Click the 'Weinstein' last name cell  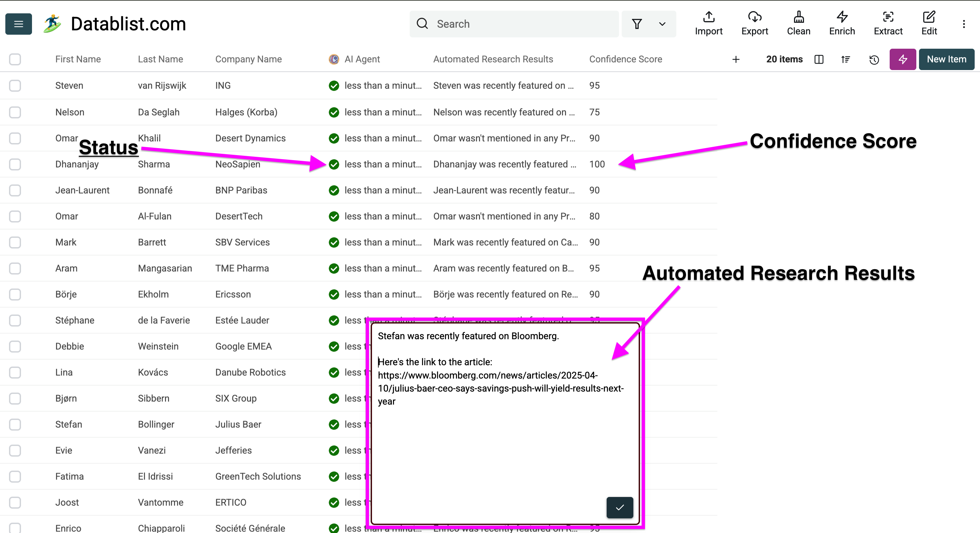pos(158,347)
